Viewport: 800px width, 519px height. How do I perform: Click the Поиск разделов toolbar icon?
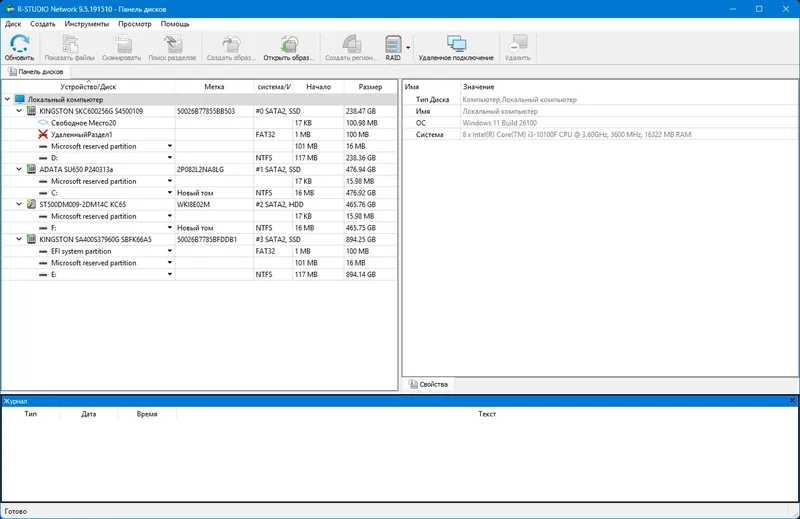pos(172,44)
